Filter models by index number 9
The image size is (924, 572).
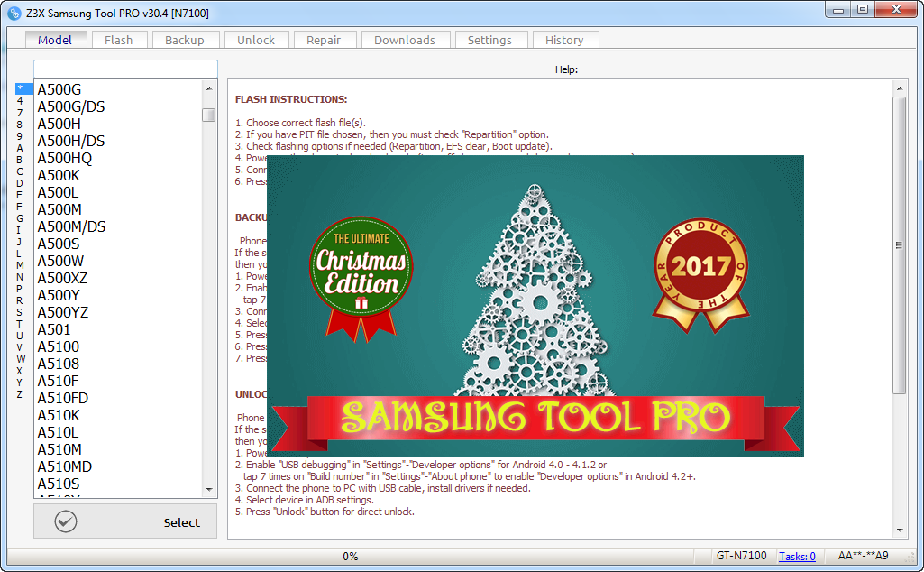point(20,135)
